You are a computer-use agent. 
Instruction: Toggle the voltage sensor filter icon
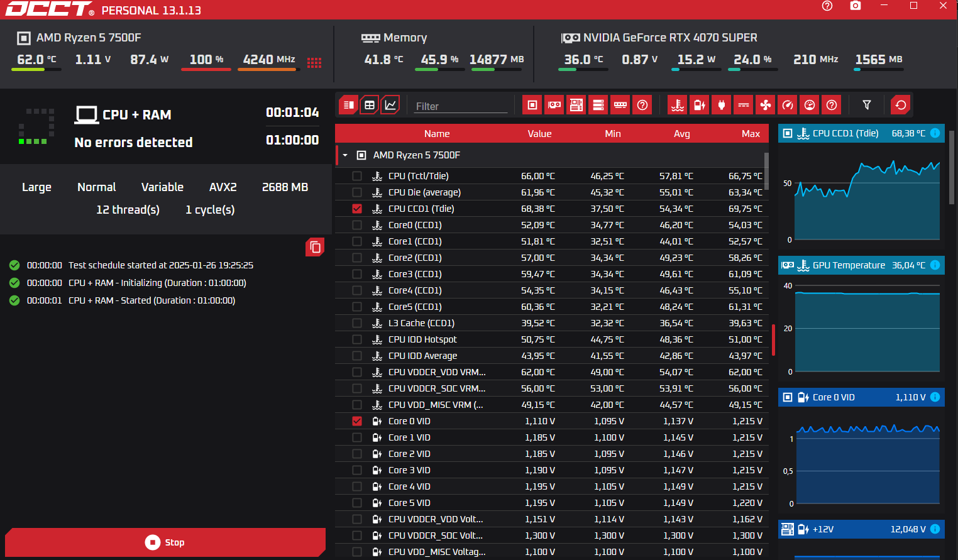point(700,105)
